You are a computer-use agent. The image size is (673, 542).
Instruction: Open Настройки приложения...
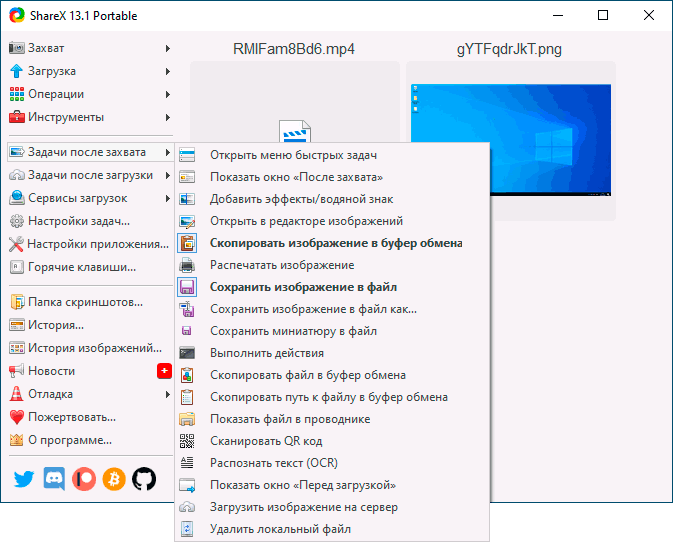(x=91, y=244)
